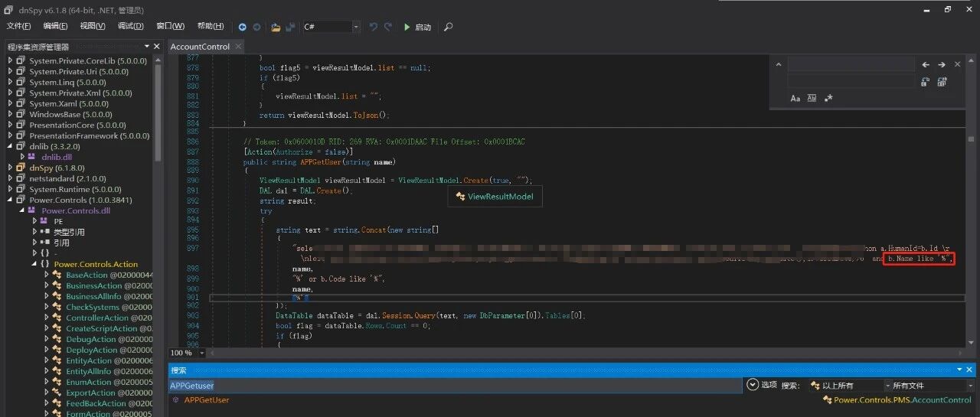Click the EntityAction class icon
The image size is (980, 417).
[x=57, y=360]
